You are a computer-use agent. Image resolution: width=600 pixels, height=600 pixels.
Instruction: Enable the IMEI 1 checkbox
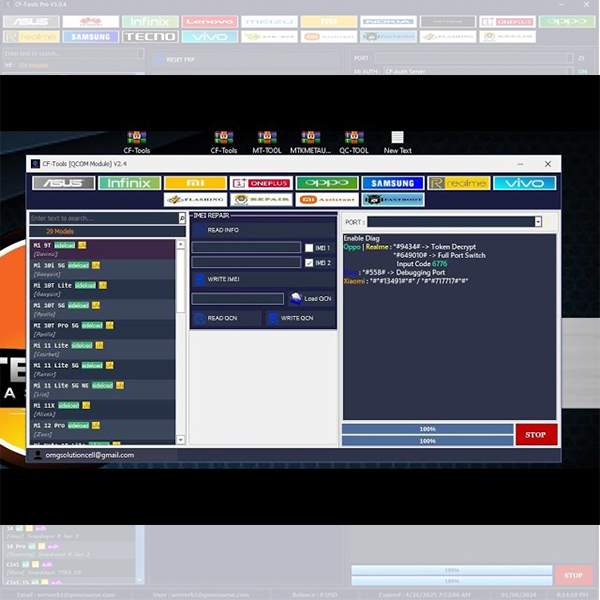309,247
